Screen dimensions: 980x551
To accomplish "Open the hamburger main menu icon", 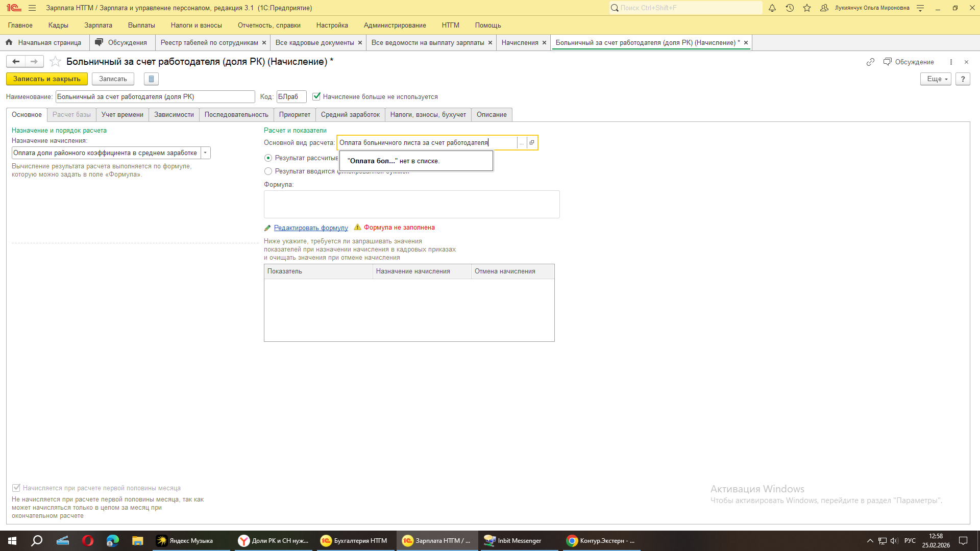I will click(x=32, y=8).
